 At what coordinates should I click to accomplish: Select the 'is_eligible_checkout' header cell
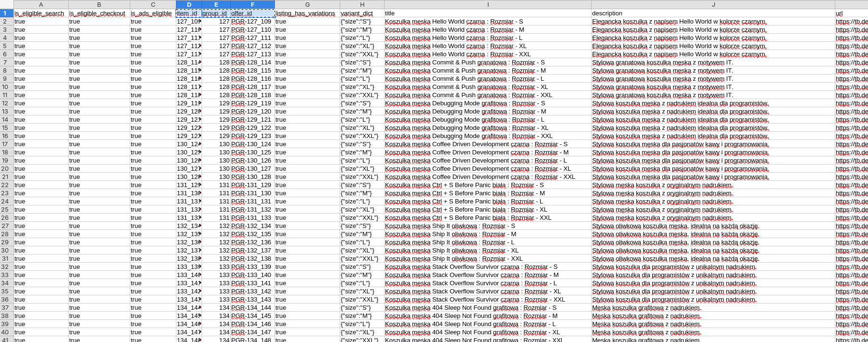click(99, 13)
